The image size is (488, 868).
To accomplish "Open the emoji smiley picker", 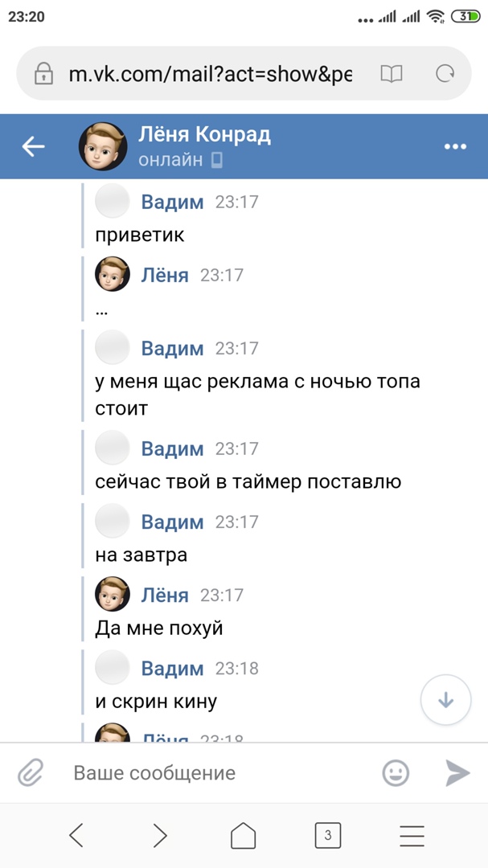I will 395,773.
